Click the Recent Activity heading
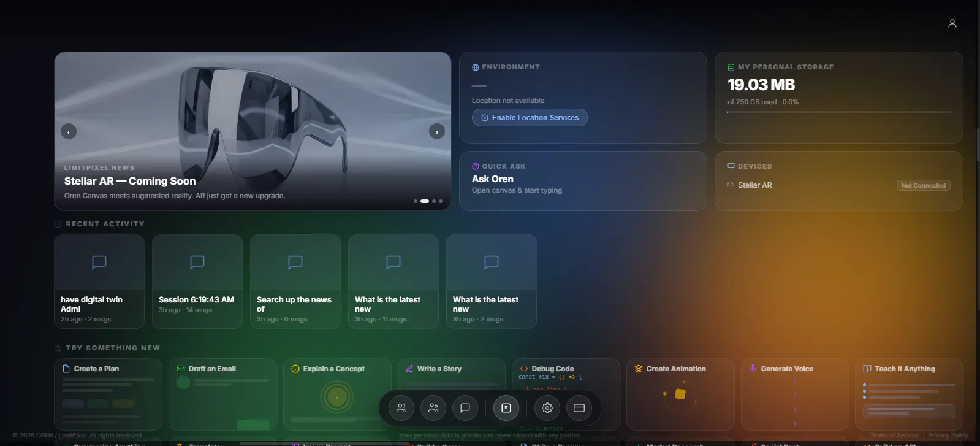The image size is (980, 446). [x=105, y=224]
